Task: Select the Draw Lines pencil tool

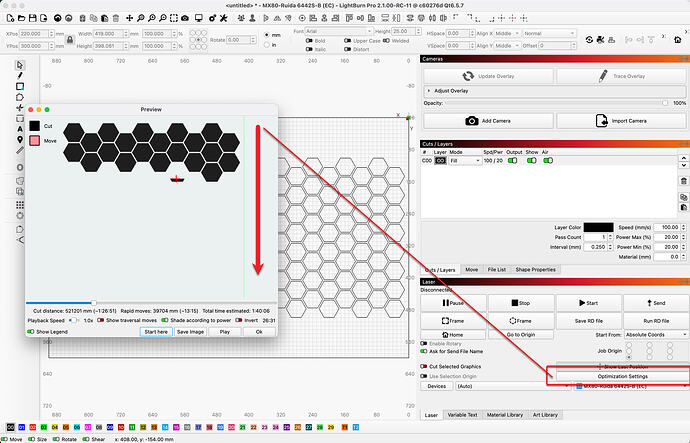Action: click(19, 76)
